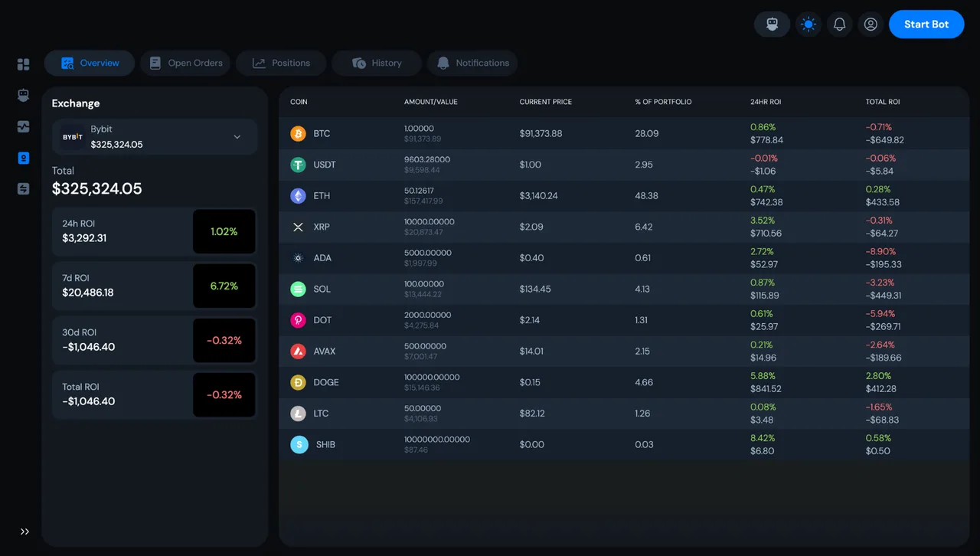Click BTC portfolio share 28.09

646,133
